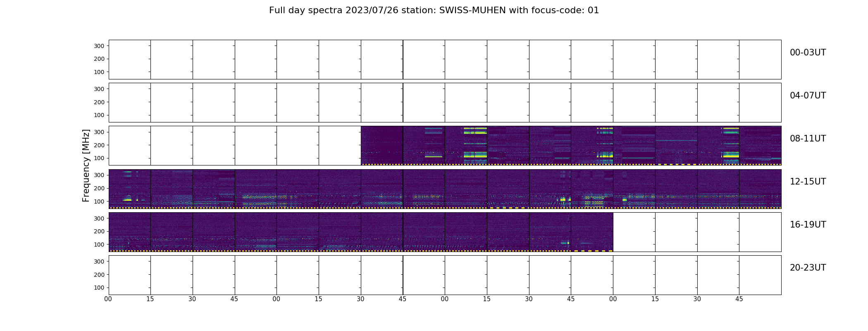868x331 pixels.
Task: Select the '12-15UT' row label
Action: (x=808, y=182)
